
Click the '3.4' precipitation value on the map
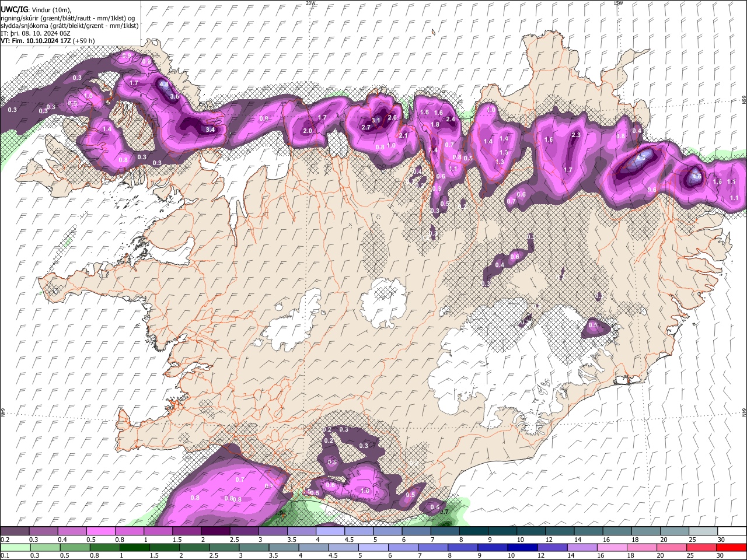click(x=211, y=129)
